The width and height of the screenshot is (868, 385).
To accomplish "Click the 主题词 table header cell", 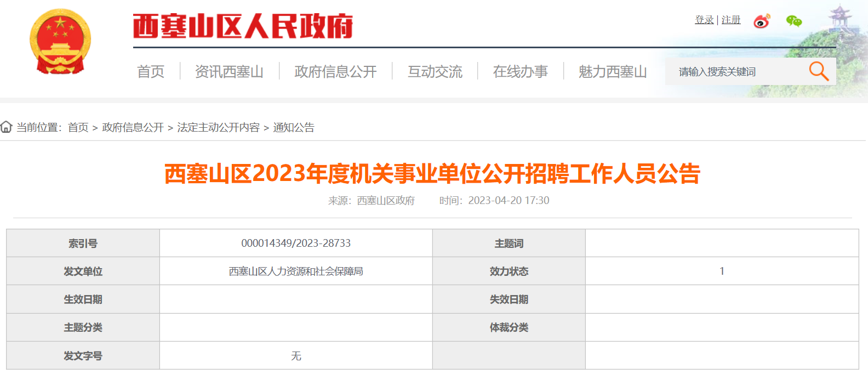I will pyautogui.click(x=509, y=244).
